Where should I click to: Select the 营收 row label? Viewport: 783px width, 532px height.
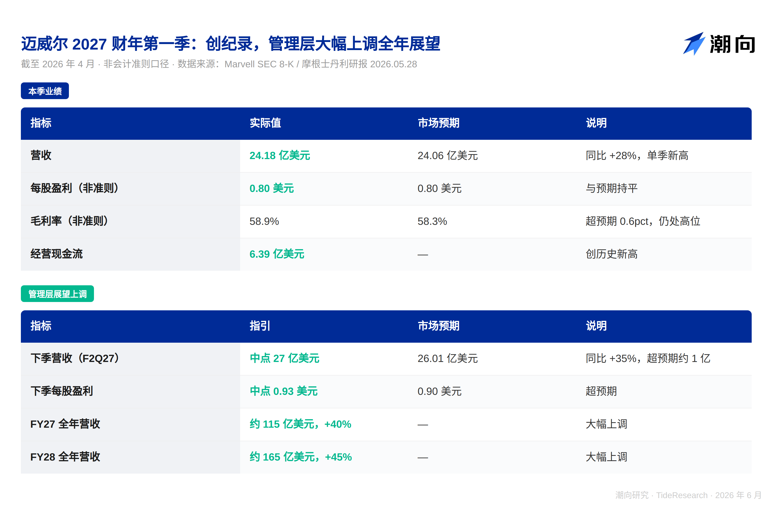(x=41, y=156)
